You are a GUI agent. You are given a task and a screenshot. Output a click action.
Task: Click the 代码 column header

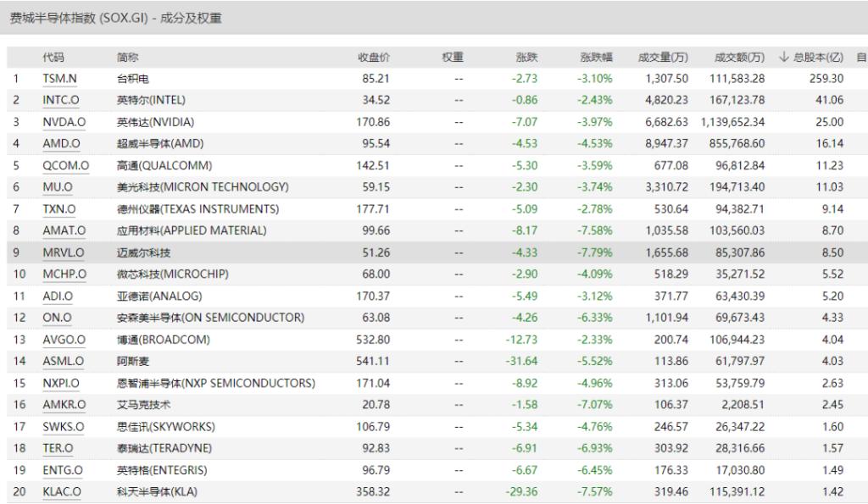[53, 57]
